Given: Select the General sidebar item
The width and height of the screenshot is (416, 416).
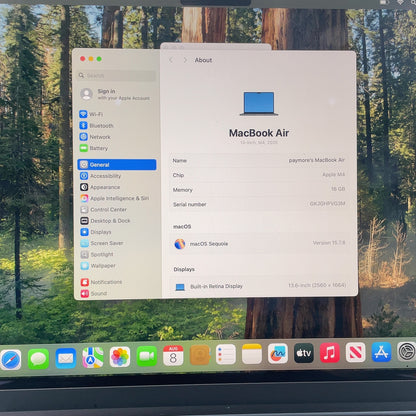Looking at the screenshot, I should 117,165.
